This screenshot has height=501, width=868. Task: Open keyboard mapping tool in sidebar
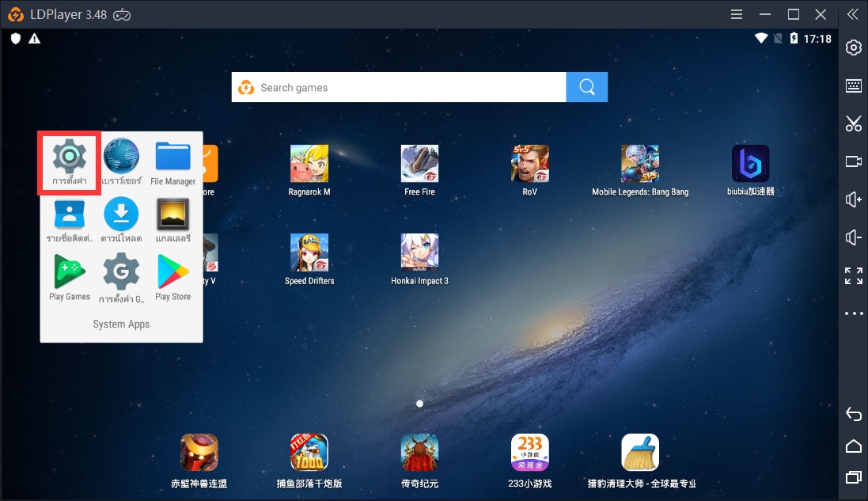point(853,85)
